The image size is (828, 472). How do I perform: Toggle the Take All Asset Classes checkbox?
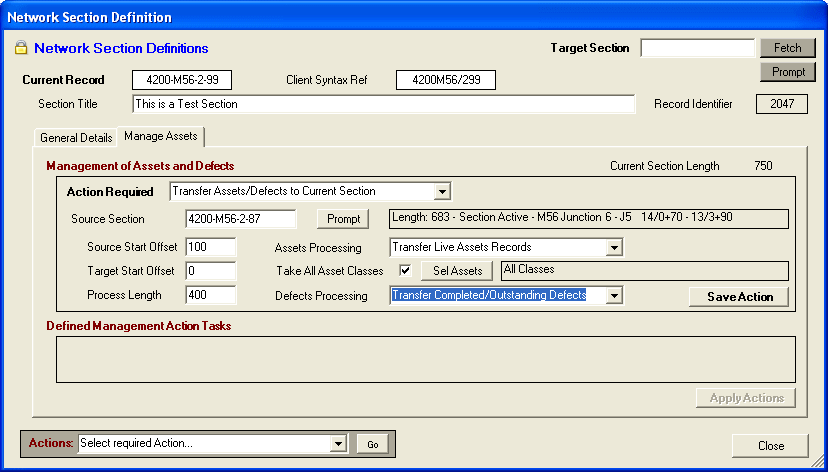[405, 270]
